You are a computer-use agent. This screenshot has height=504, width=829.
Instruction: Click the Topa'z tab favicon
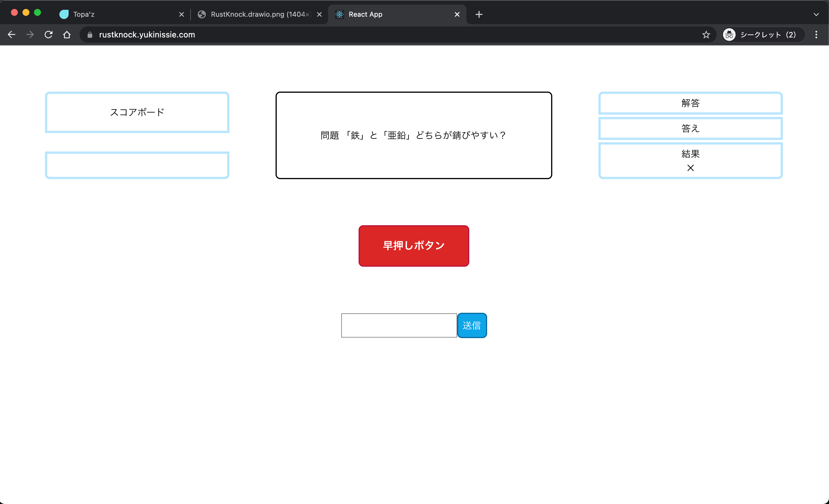coord(64,14)
